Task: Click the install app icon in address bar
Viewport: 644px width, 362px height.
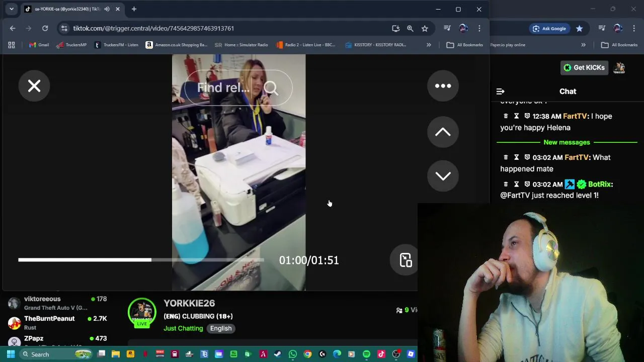Action: pos(396,28)
